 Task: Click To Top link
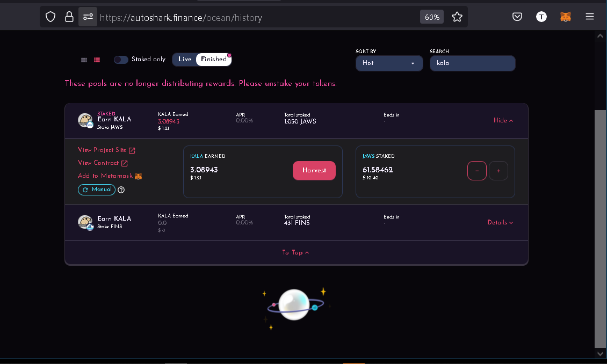(296, 252)
